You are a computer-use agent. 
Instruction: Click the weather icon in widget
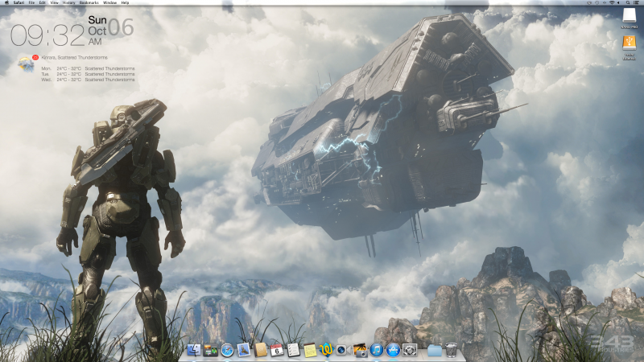coord(25,64)
